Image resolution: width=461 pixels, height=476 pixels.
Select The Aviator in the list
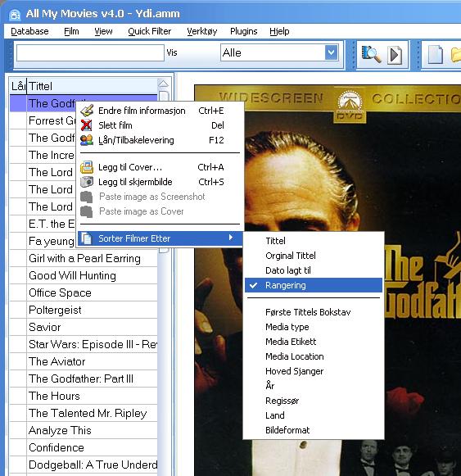pos(84,361)
